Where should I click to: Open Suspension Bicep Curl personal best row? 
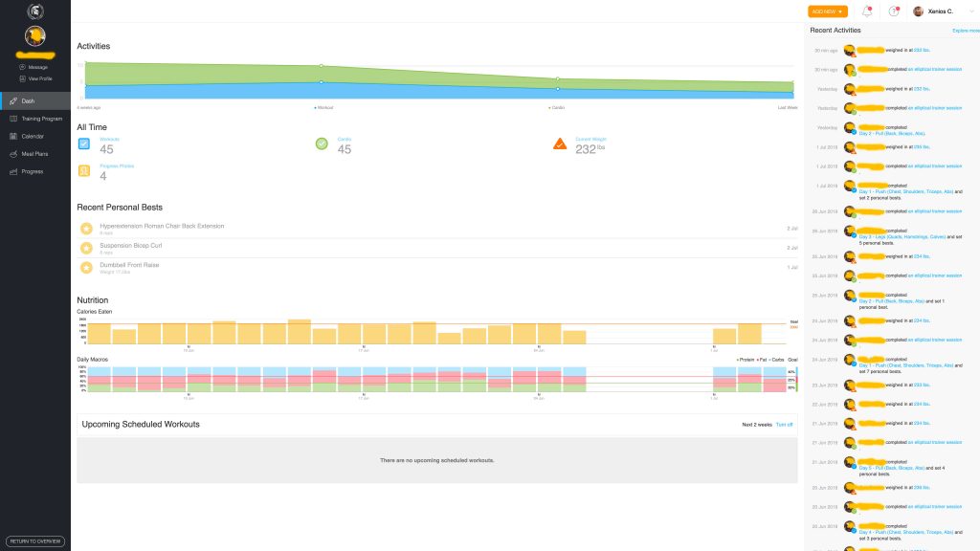[436, 248]
